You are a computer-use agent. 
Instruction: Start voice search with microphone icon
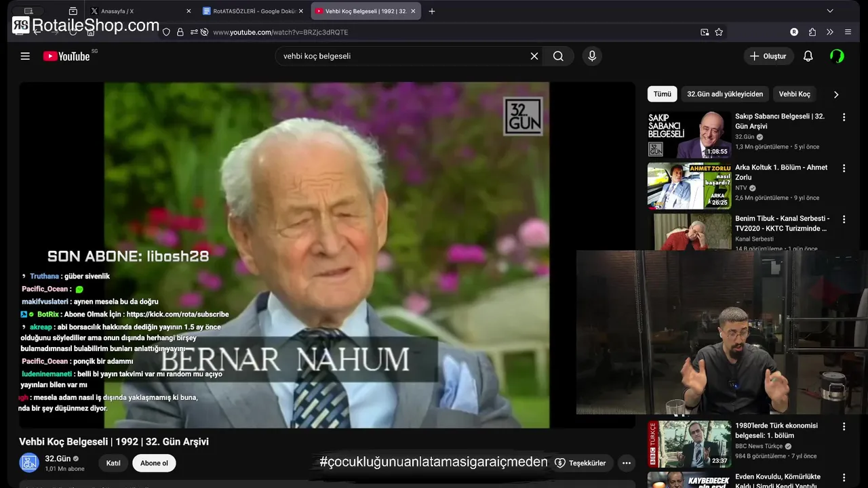tap(592, 56)
